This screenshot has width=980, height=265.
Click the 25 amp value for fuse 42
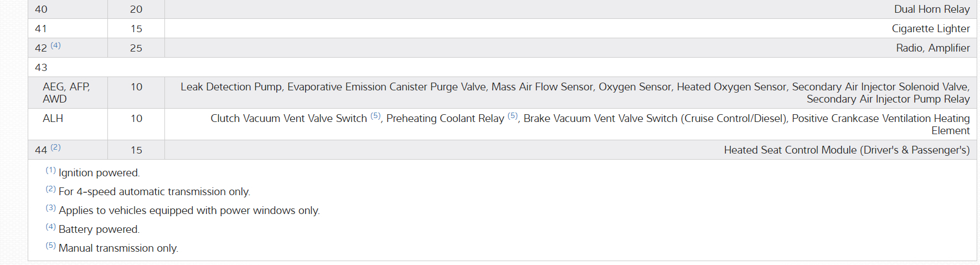pos(136,48)
